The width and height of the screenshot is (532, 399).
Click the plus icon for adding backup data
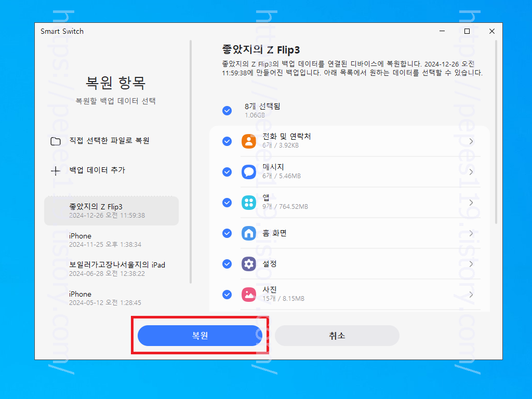point(56,170)
